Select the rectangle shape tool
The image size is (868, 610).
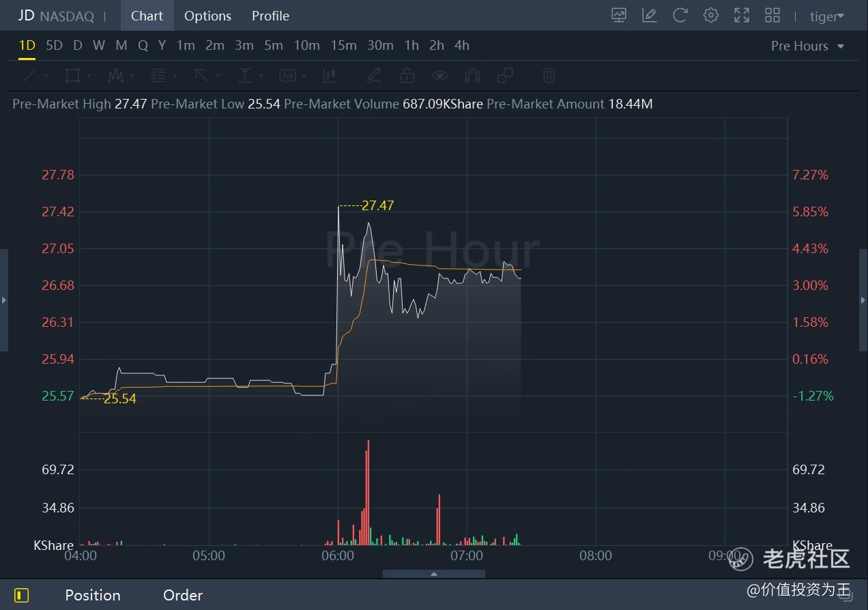click(72, 75)
